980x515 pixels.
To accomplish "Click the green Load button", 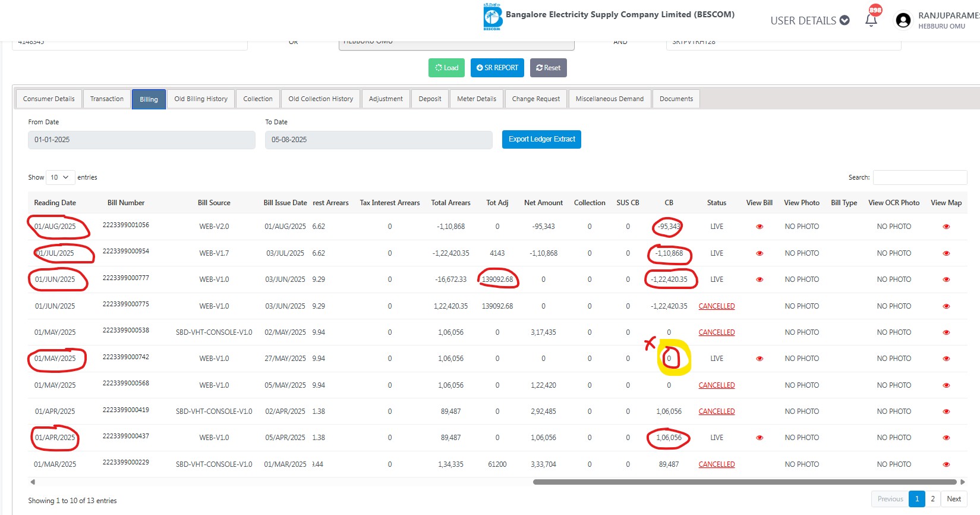I will pos(446,68).
